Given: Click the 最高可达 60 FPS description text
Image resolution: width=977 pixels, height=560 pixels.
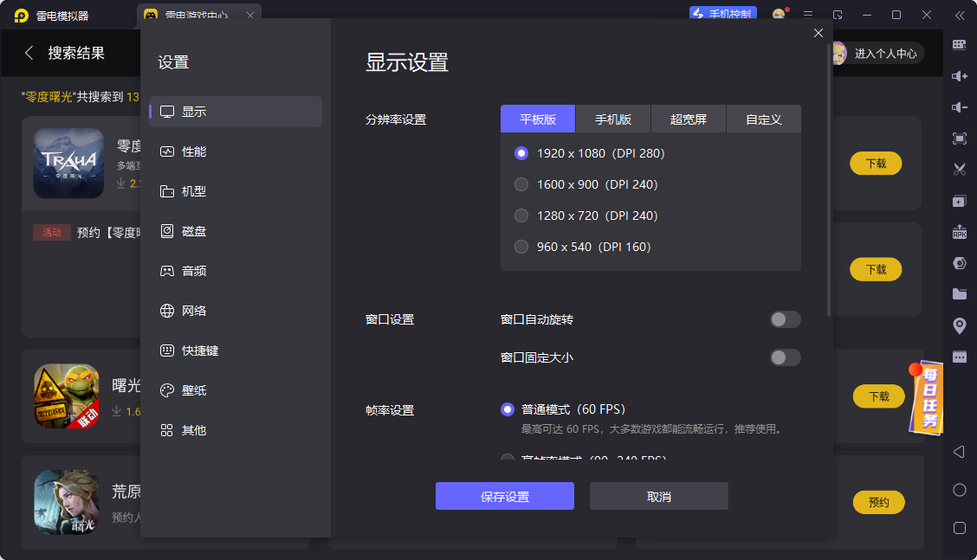Looking at the screenshot, I should 652,429.
